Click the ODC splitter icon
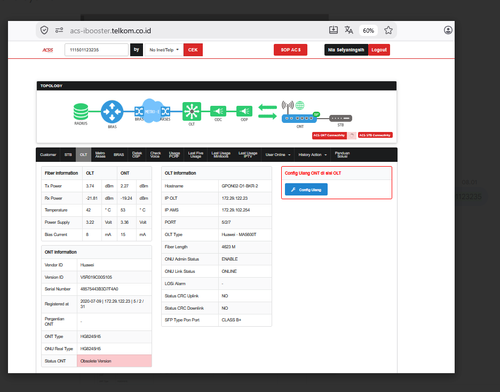 (x=218, y=111)
